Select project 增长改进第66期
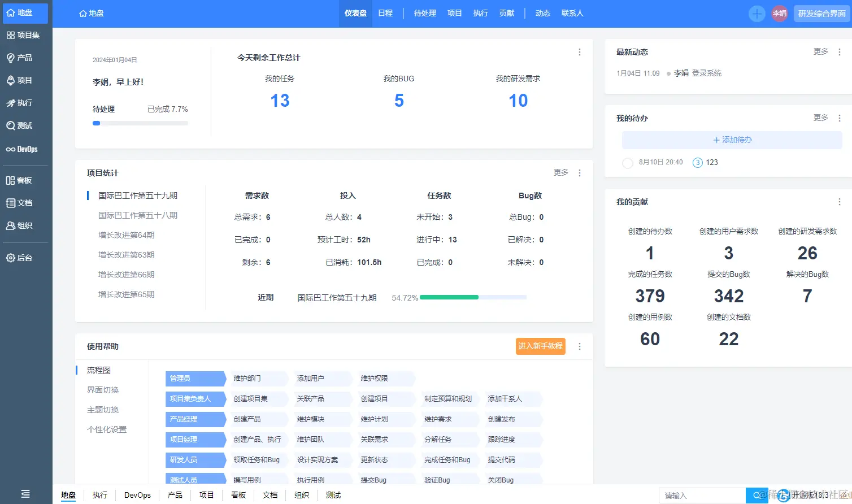Screen dimensions: 852x504 [127, 275]
